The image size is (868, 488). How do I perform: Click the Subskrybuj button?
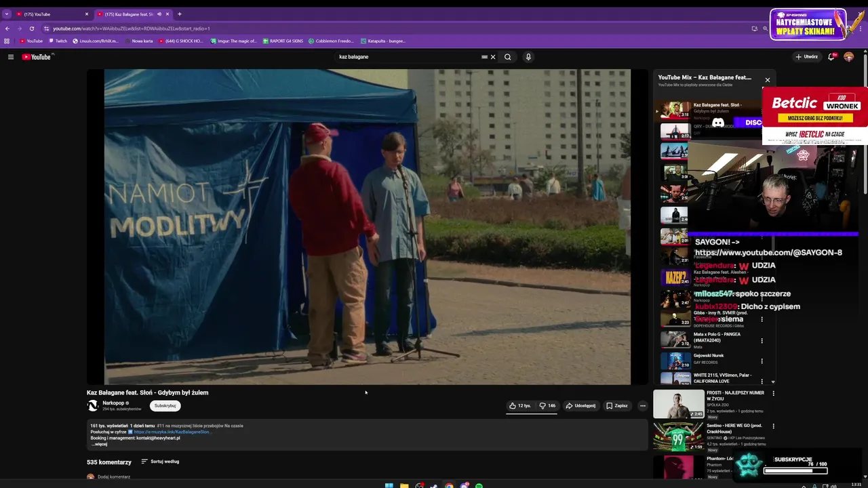(165, 405)
